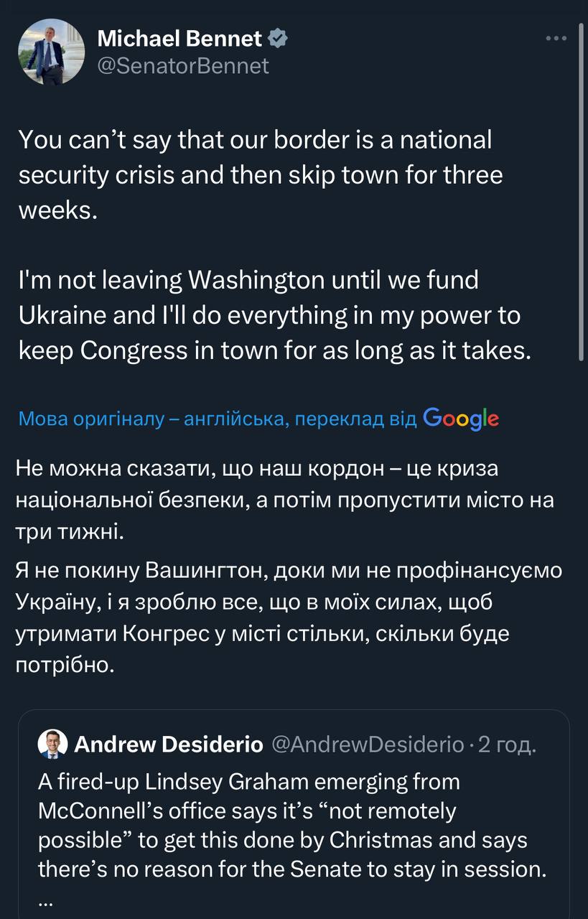Open Andrew Desiderio's small avatar
The image size is (588, 919).
(x=52, y=744)
